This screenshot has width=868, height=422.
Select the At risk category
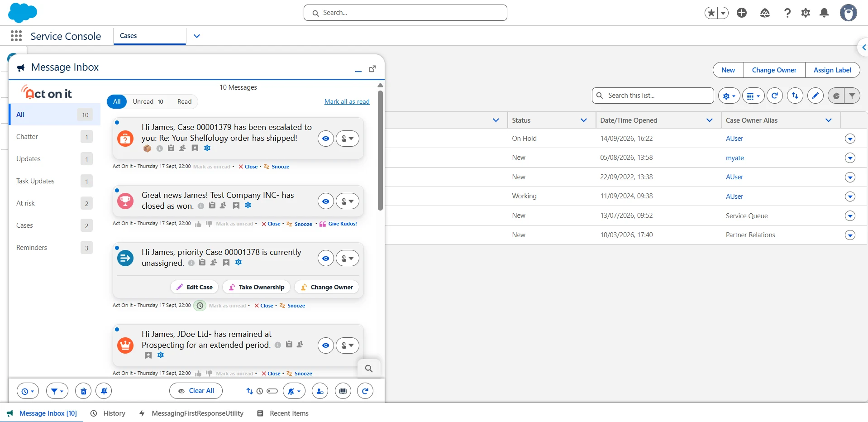point(54,203)
